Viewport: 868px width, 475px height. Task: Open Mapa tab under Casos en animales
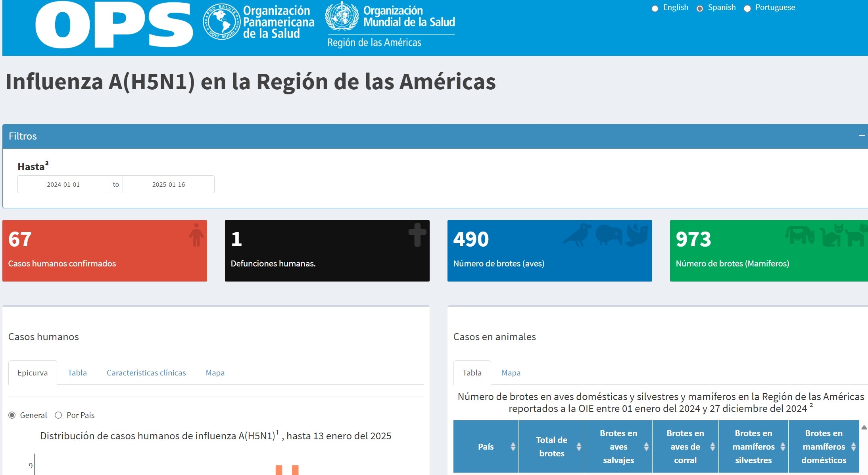(511, 373)
